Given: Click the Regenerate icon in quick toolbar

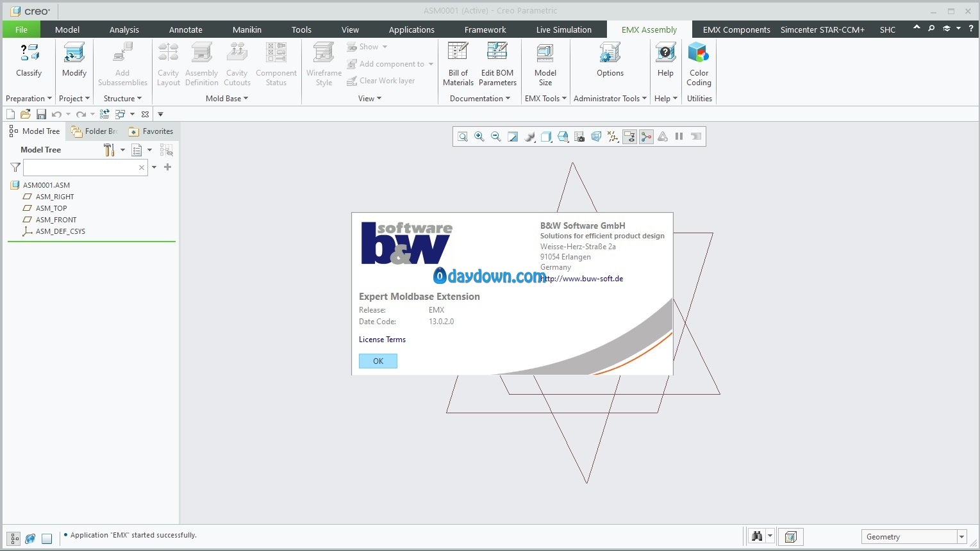Looking at the screenshot, I should (x=104, y=114).
